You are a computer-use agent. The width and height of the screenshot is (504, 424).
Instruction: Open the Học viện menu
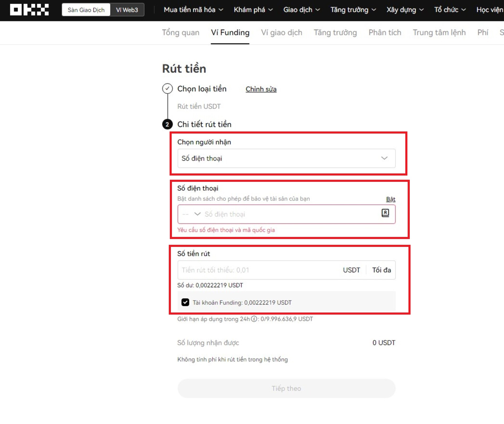tap(490, 10)
